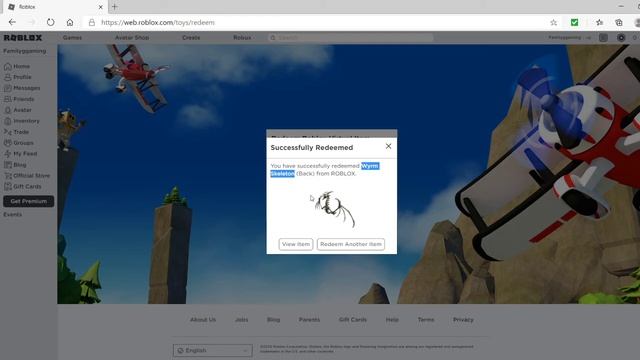Close the Successfully Redeemed dialog
The height and width of the screenshot is (360, 640).
click(388, 146)
